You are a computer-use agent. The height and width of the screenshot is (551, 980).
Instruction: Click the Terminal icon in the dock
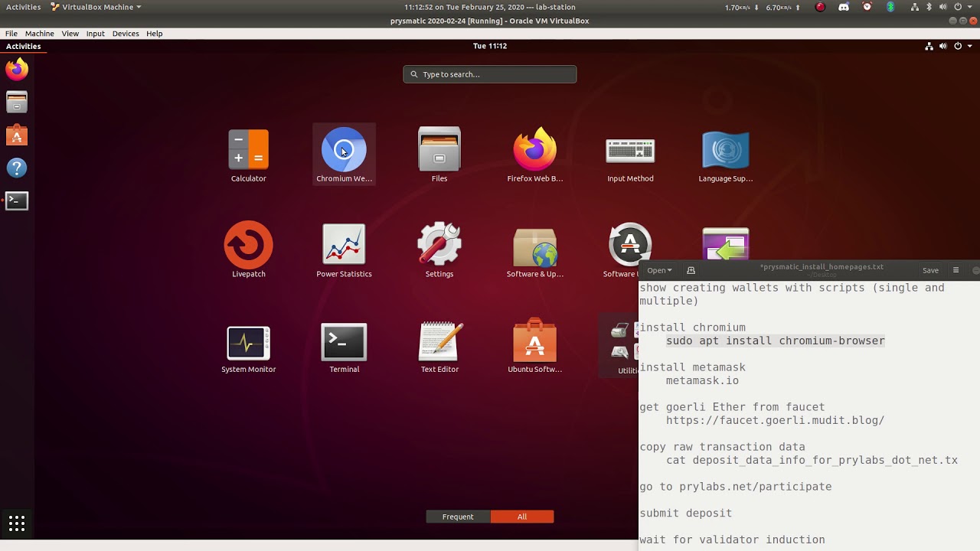pyautogui.click(x=17, y=201)
